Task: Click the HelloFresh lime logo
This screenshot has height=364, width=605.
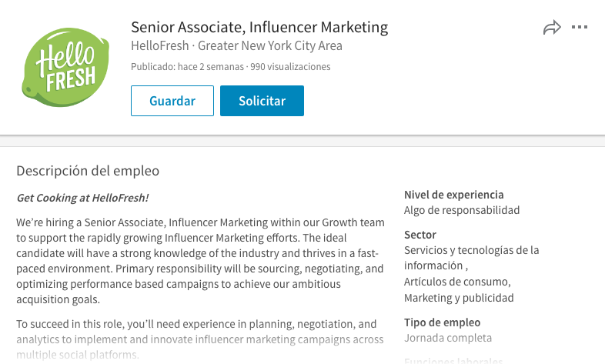Action: coord(65,67)
